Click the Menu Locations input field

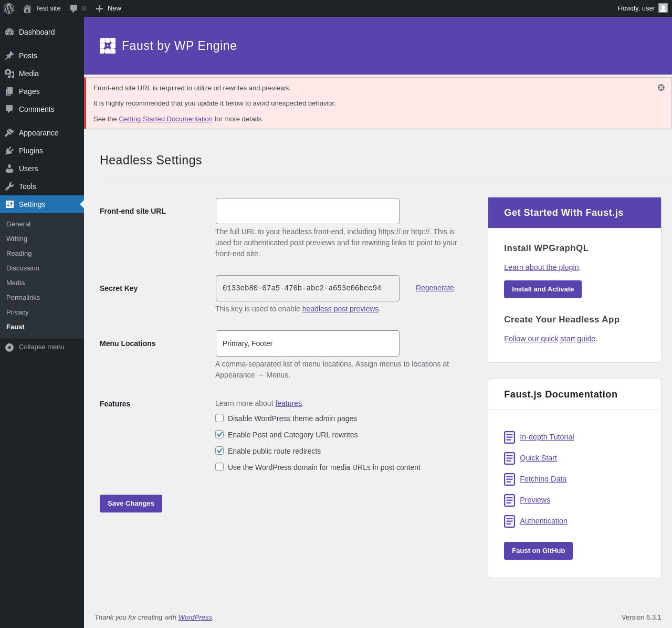[x=308, y=343]
